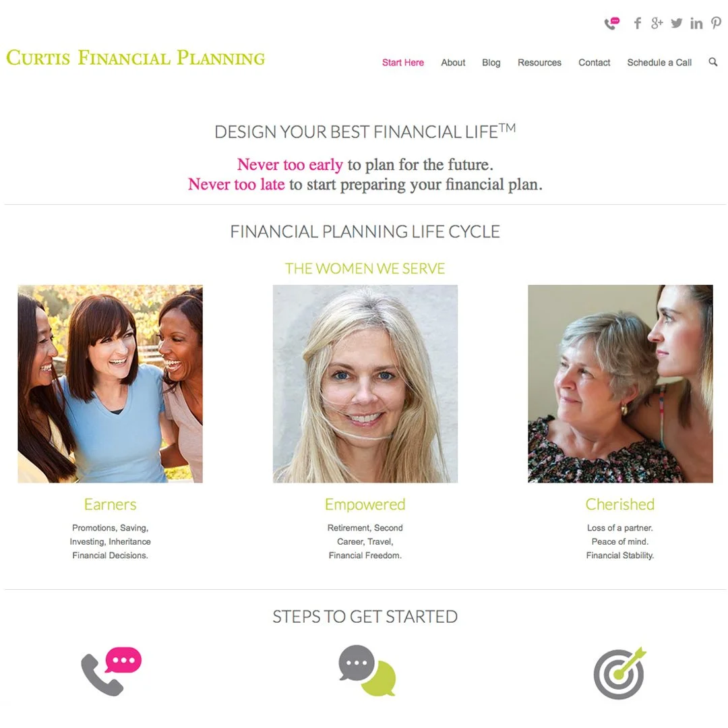
Task: Go to the Blog menu item
Action: tap(491, 63)
